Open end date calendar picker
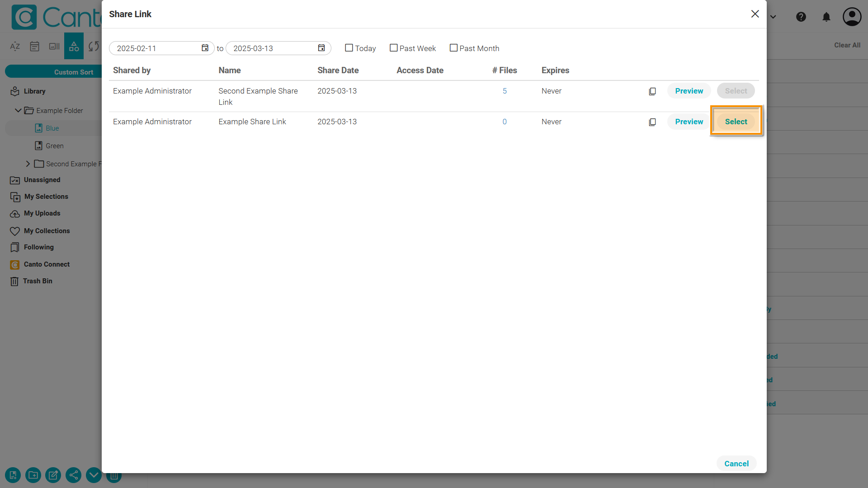The image size is (868, 488). [x=321, y=48]
